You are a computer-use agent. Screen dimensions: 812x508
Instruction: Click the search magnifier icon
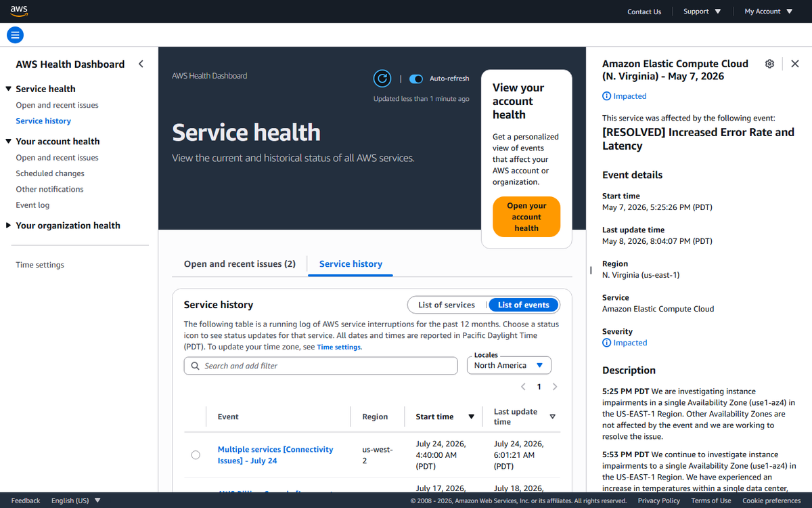(196, 366)
